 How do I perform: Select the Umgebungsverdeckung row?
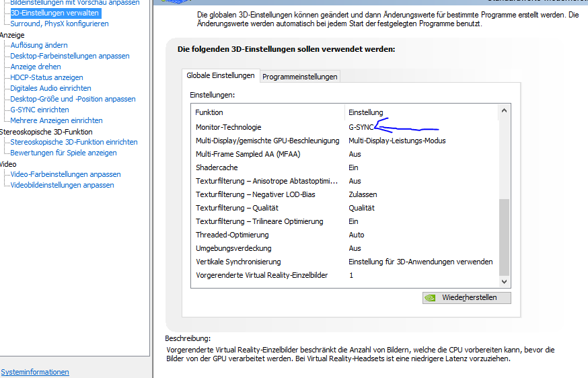(345, 249)
